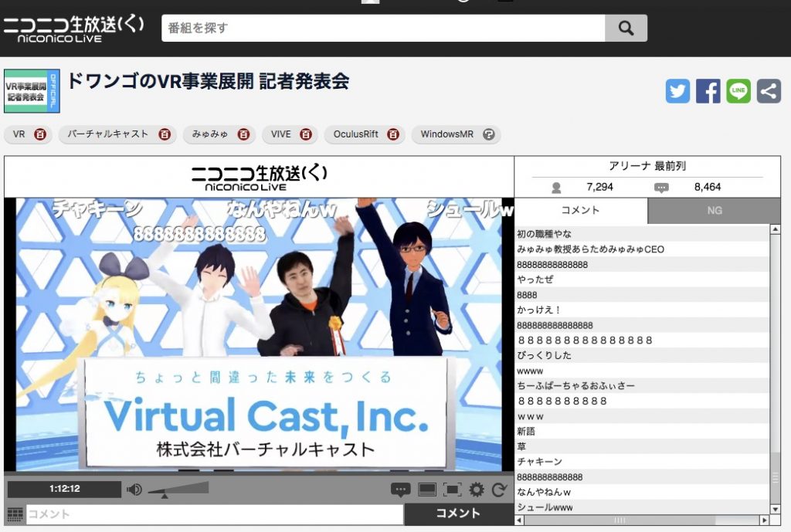
Task: Switch to the NG tab
Action: (714, 210)
